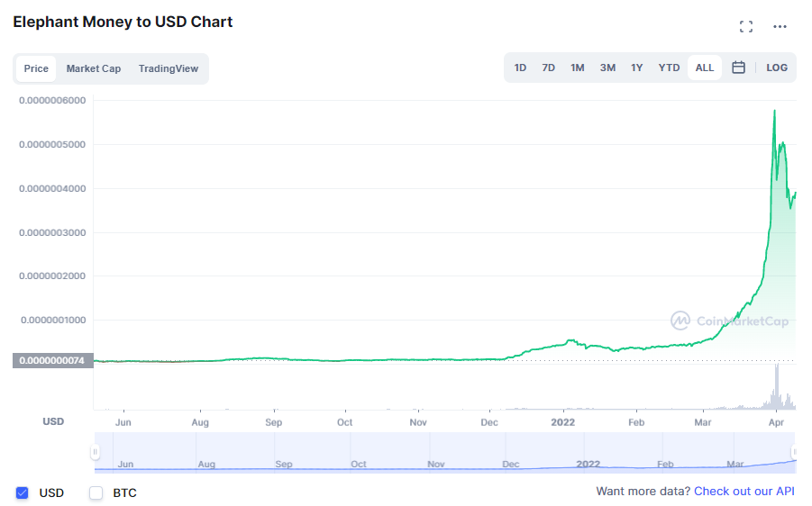Select the YTD time range

point(669,68)
